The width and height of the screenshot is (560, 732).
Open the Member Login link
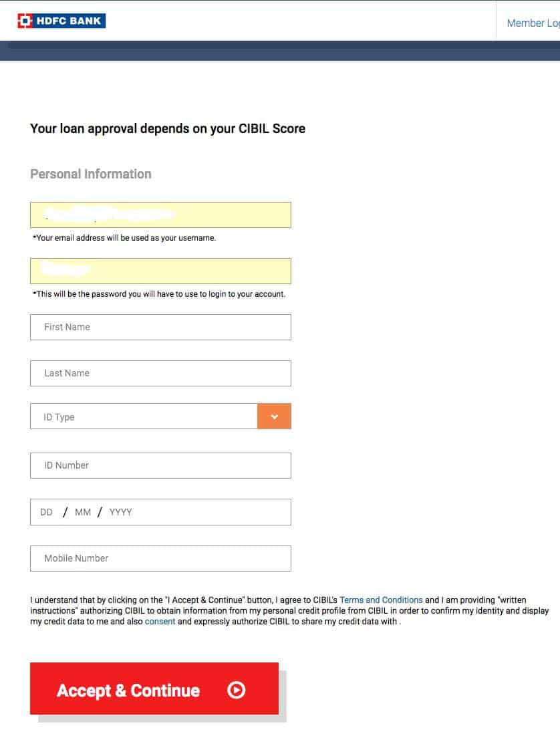coord(533,23)
